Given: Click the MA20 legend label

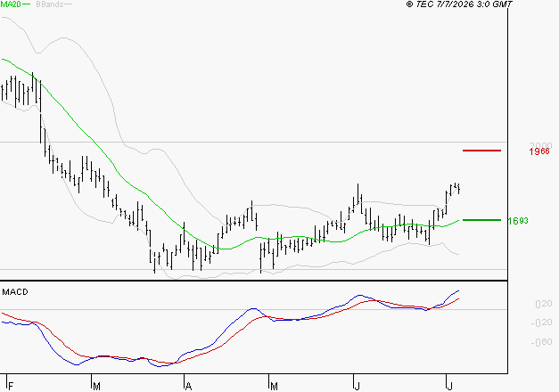Looking at the screenshot, I should (11, 4).
